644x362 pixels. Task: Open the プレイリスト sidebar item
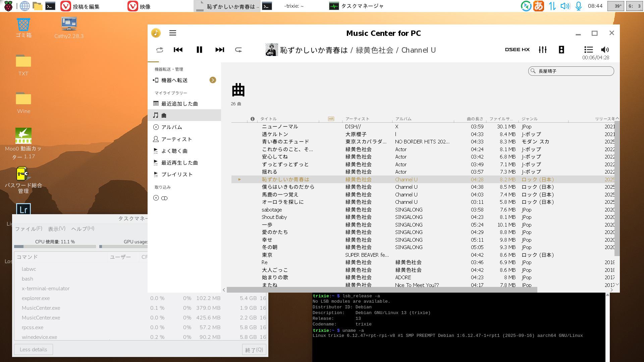[177, 174]
